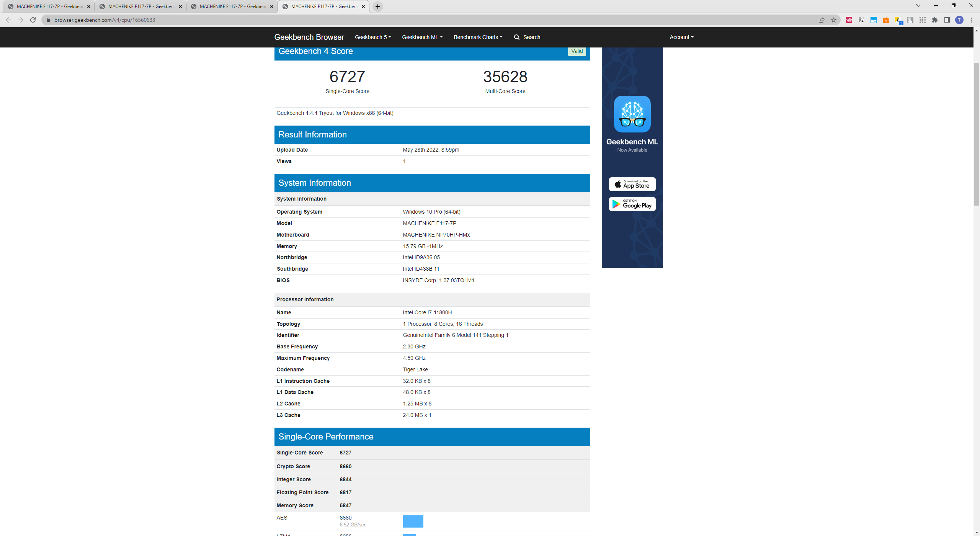Close the third MACHENIKE F117-7P tab
Screen dimensions: 980x536
pyautogui.click(x=272, y=7)
